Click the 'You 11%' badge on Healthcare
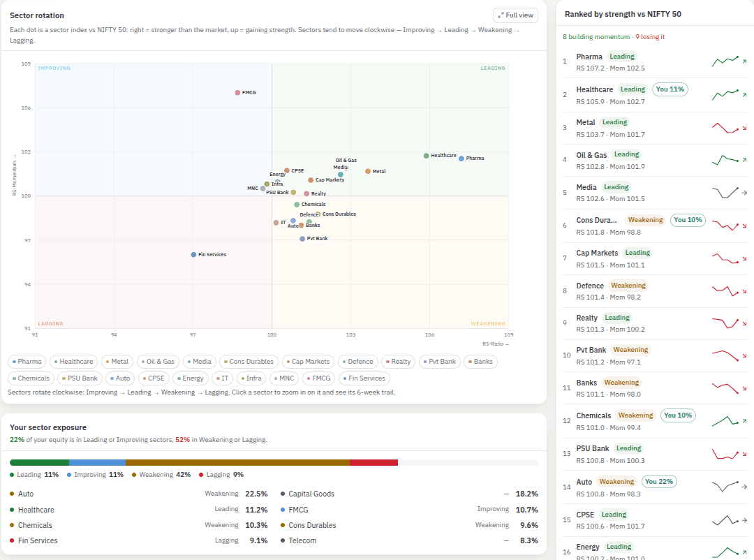The width and height of the screenshot is (754, 560). click(x=670, y=89)
